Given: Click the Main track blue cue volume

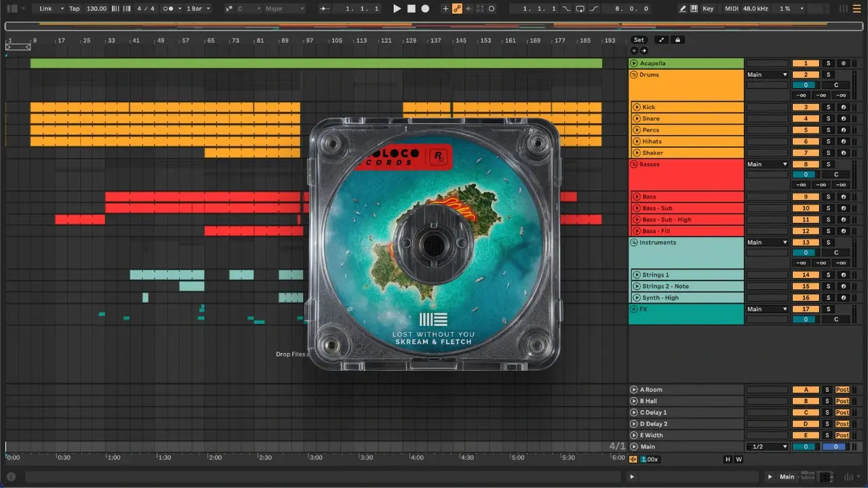Looking at the screenshot, I should point(835,447).
